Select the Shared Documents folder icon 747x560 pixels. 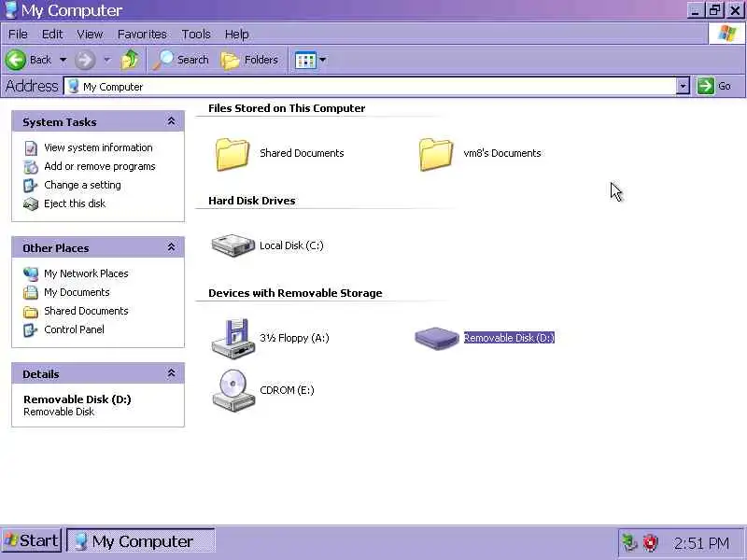[232, 154]
